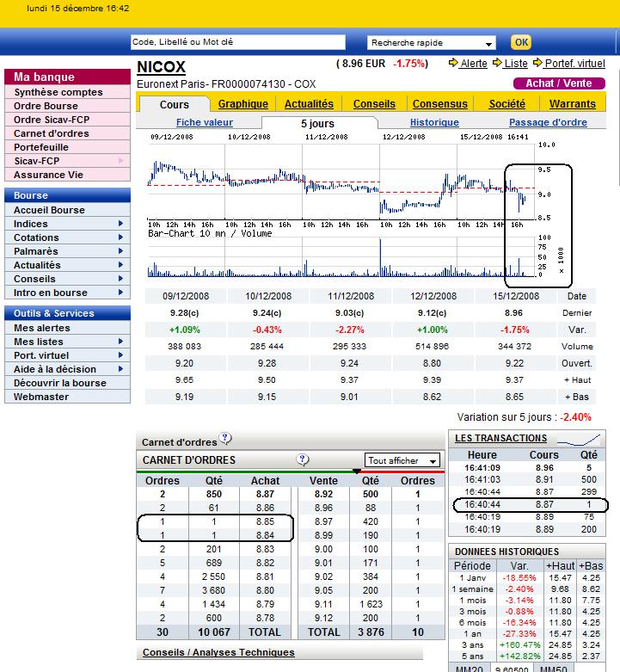Viewport: 620px width, 672px height.
Task: Open Conseils / Analyses Techniques link
Action: (x=218, y=652)
